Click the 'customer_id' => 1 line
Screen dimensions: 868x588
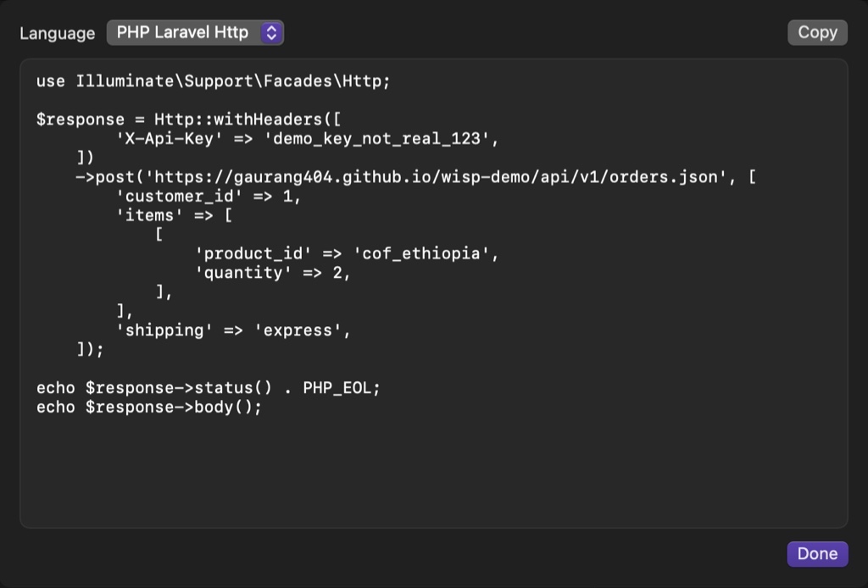tap(209, 197)
